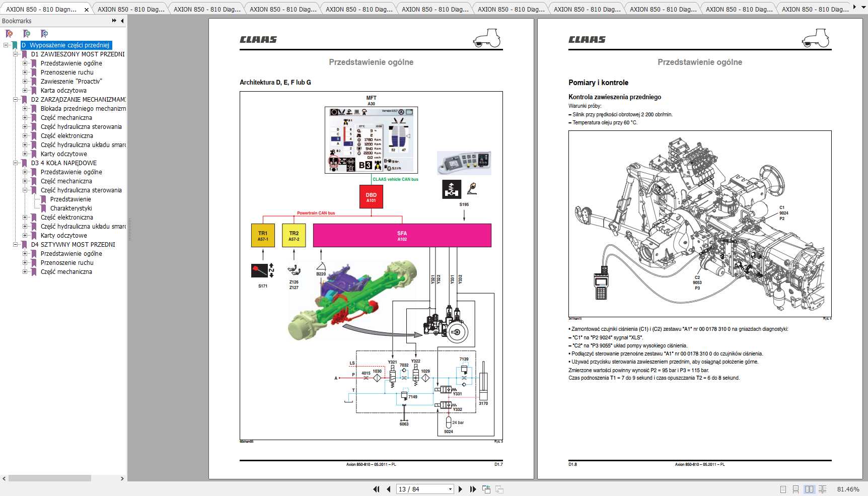Close the first AXION 850 - 810 tab

click(86, 10)
